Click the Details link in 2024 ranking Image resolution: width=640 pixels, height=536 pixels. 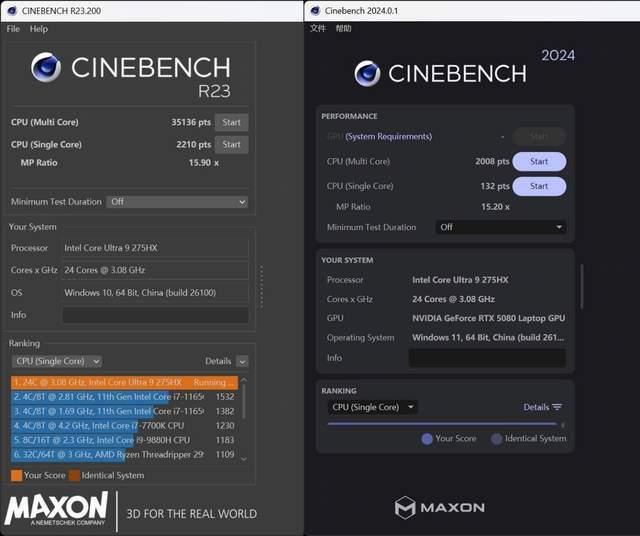[536, 407]
